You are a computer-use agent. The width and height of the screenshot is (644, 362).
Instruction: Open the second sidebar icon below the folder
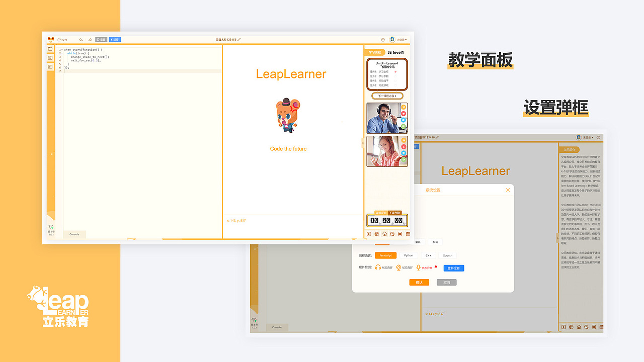[x=50, y=58]
